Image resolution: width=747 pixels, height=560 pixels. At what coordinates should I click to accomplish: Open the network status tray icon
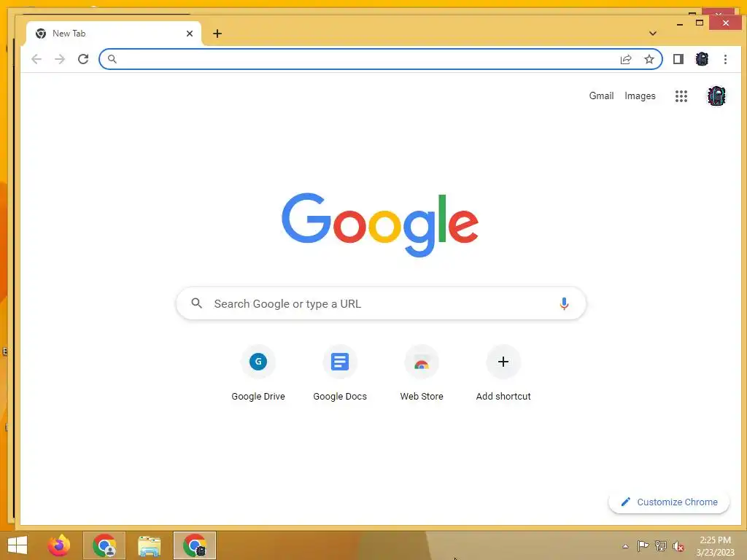coord(661,546)
